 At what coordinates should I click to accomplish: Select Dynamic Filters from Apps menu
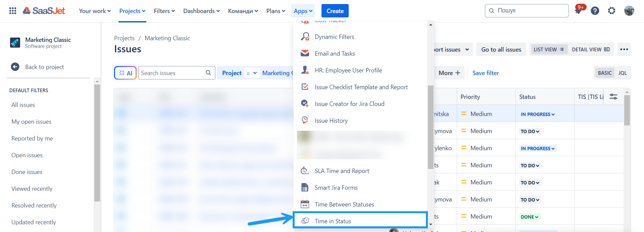(x=360, y=37)
